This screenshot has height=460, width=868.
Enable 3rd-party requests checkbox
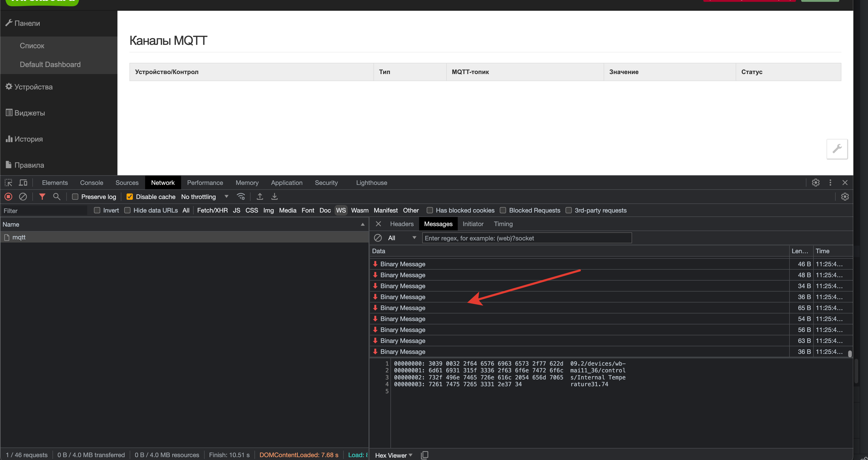point(568,210)
